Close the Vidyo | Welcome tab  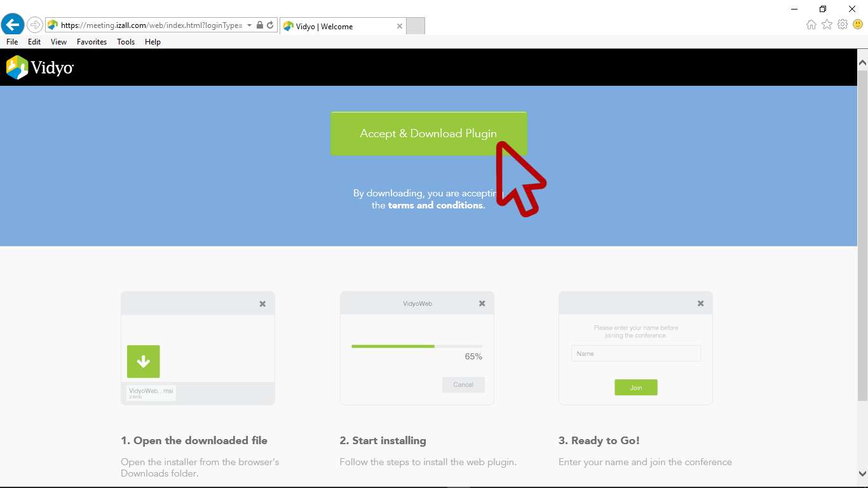tap(400, 26)
